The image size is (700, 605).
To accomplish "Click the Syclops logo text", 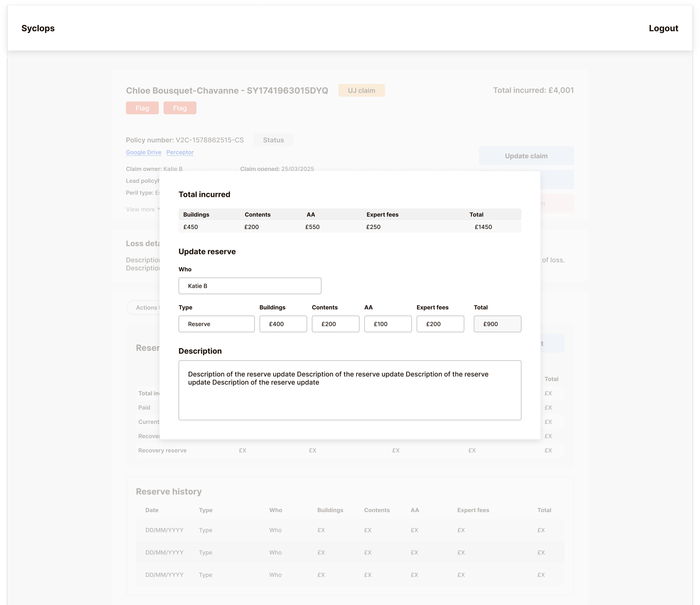I will 38,28.
